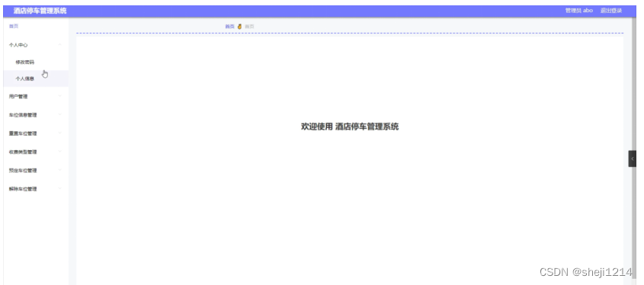Open 修改密码 under 个人中心

36,62
